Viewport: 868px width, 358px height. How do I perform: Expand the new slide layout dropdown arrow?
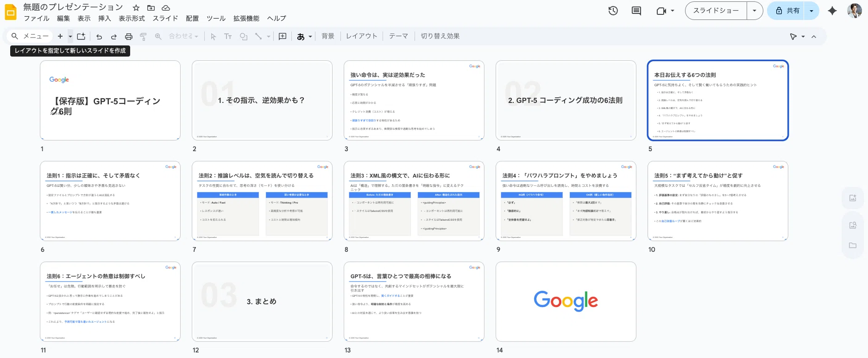pyautogui.click(x=70, y=36)
